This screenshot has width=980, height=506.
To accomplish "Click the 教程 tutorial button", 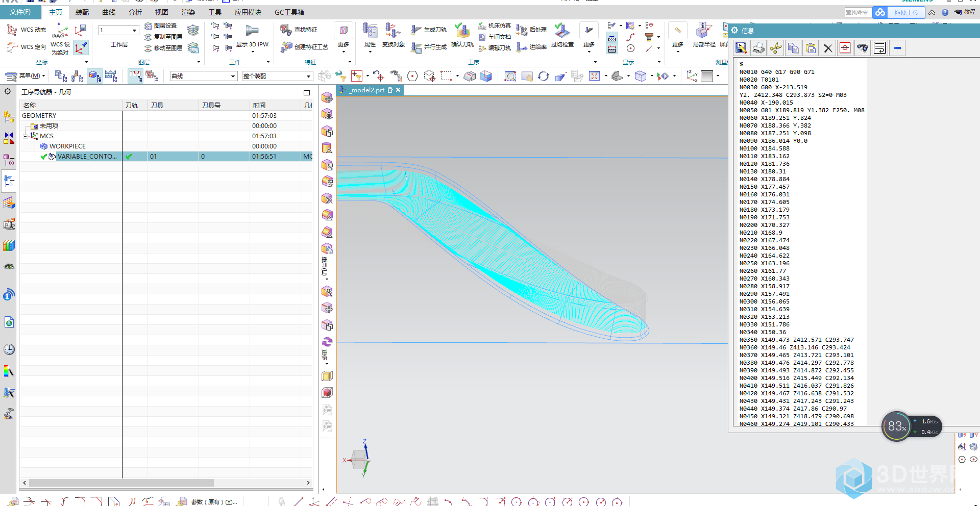I will (x=965, y=12).
